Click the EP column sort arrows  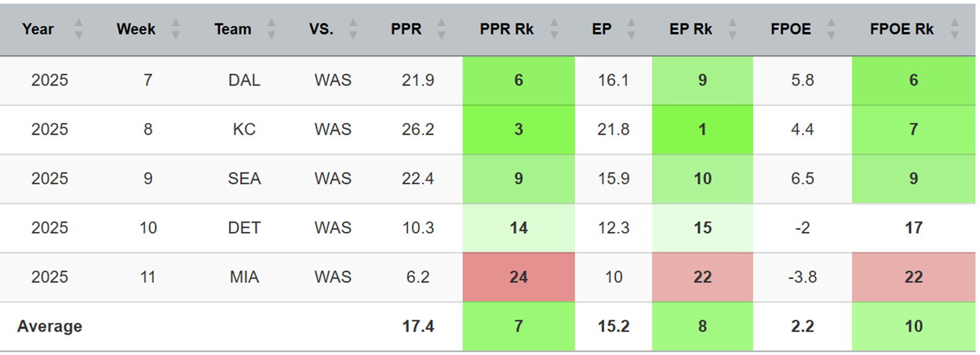[x=629, y=30]
